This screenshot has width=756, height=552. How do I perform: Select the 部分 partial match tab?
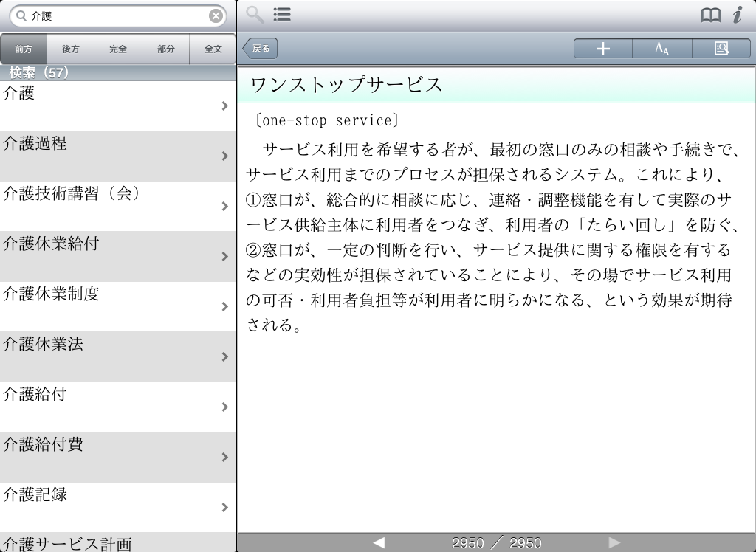(165, 49)
